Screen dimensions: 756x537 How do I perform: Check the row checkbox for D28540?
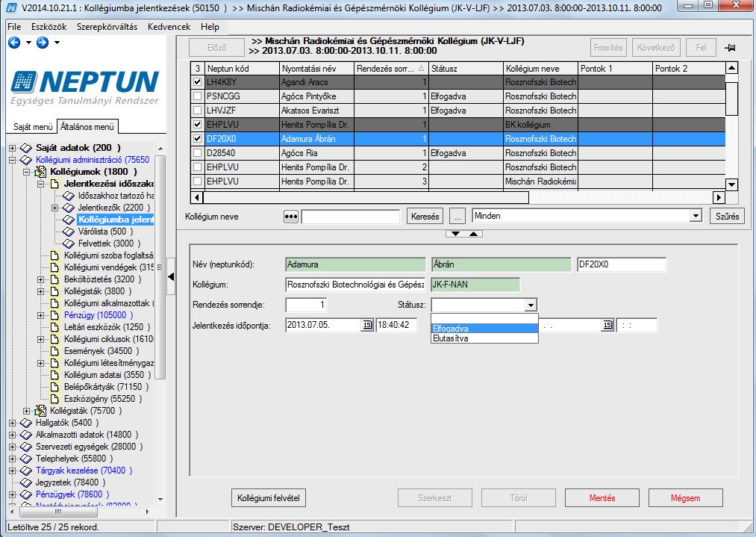click(x=197, y=153)
